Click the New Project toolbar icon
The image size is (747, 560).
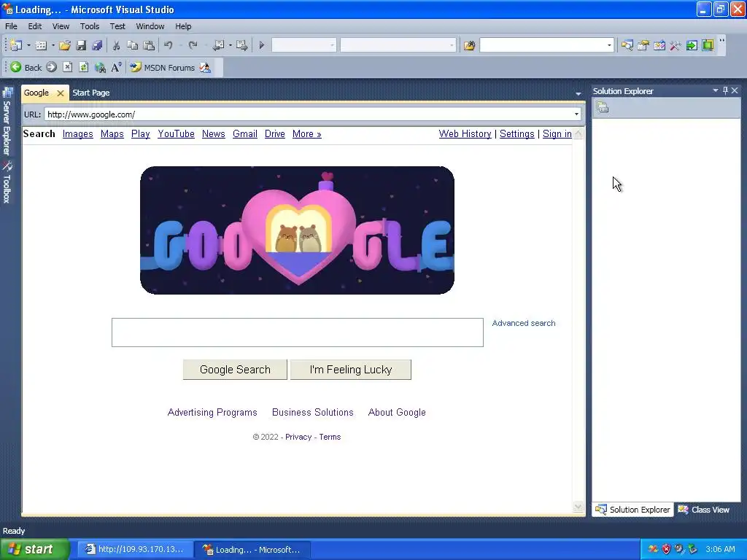[x=16, y=45]
